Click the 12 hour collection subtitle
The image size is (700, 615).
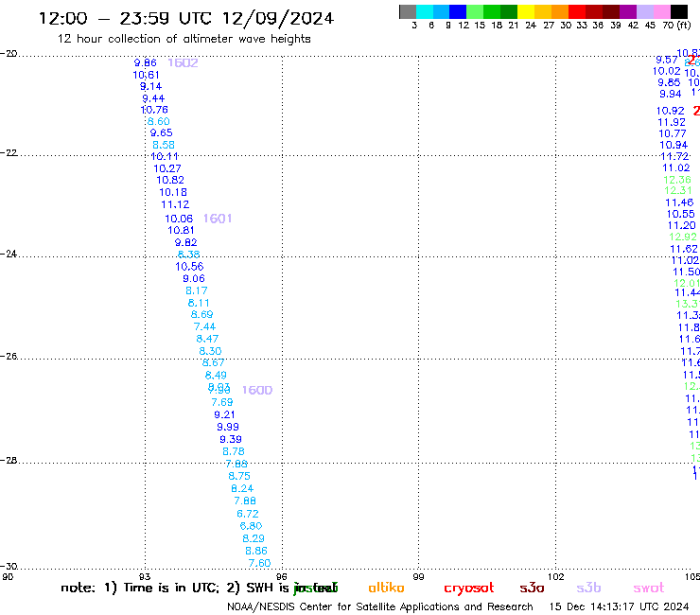(x=184, y=39)
